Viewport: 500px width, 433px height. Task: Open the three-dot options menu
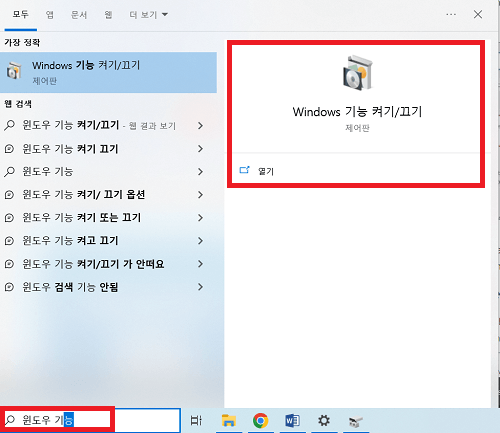pos(451,14)
